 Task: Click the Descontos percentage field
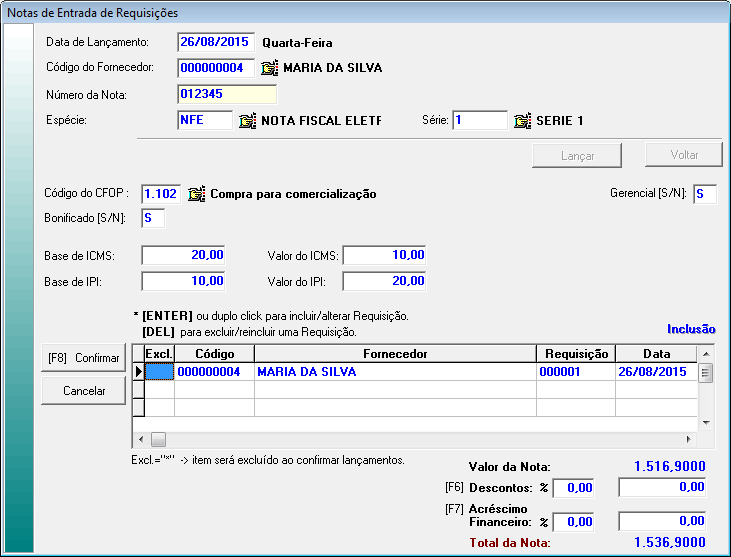click(x=573, y=489)
